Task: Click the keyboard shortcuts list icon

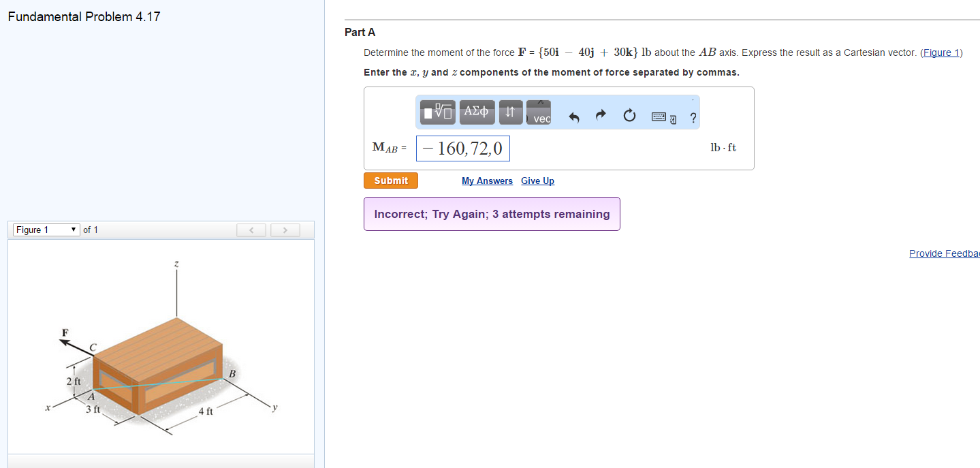Action: [671, 119]
